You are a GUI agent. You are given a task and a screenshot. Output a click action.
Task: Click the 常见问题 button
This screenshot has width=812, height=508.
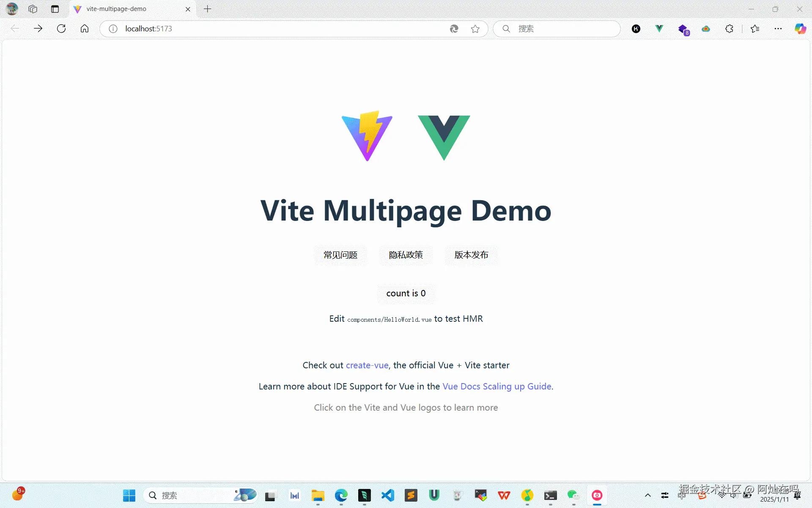coord(340,255)
